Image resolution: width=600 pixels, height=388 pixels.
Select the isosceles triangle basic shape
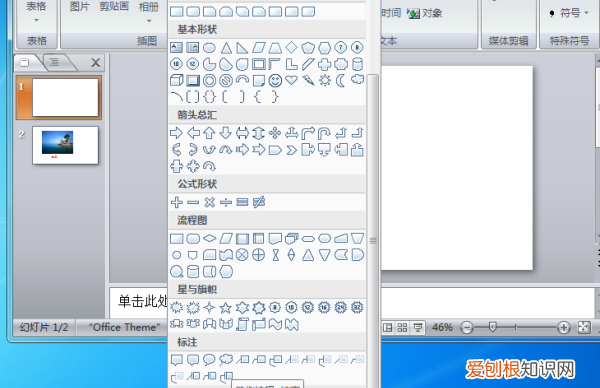(x=226, y=48)
